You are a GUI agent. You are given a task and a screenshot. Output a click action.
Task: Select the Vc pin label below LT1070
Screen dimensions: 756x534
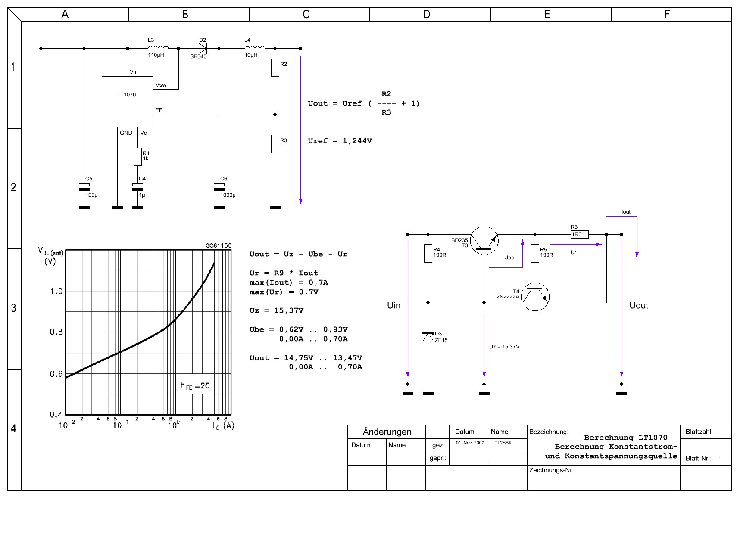click(x=144, y=133)
